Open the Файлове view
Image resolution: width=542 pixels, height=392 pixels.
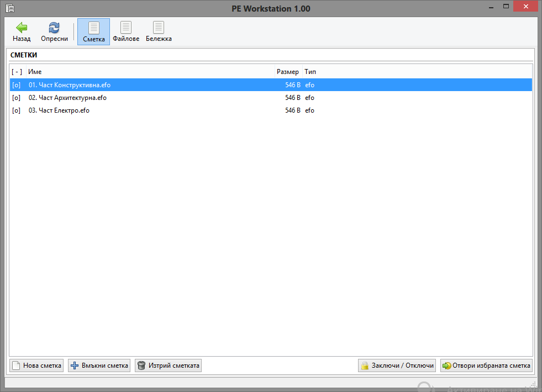[126, 32]
